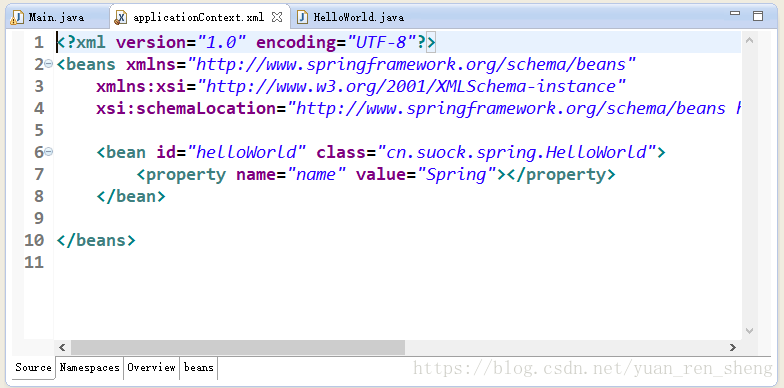Click the "cn.suock.spring.HelloWorld" class value
The height and width of the screenshot is (388, 784).
(x=516, y=152)
